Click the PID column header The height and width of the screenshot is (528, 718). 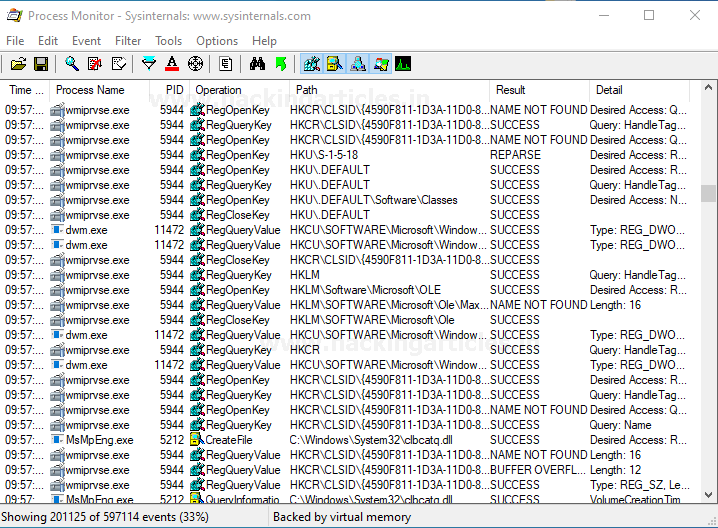click(x=169, y=90)
